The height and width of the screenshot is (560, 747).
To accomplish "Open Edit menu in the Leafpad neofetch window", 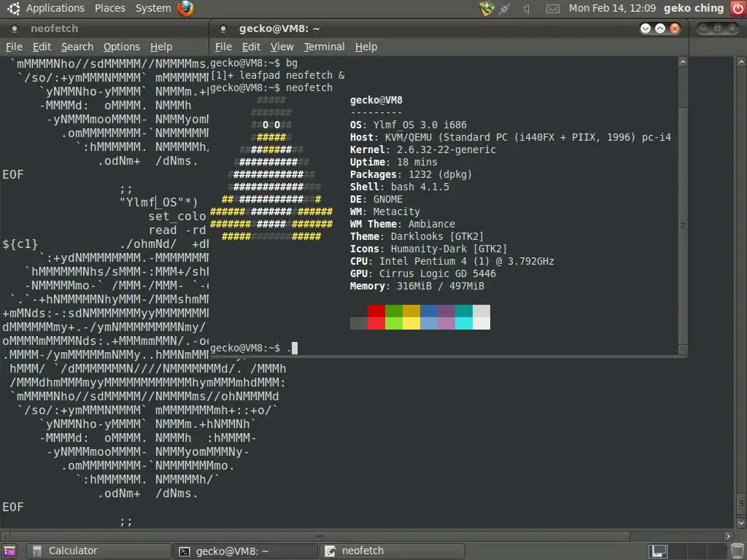I will (42, 47).
